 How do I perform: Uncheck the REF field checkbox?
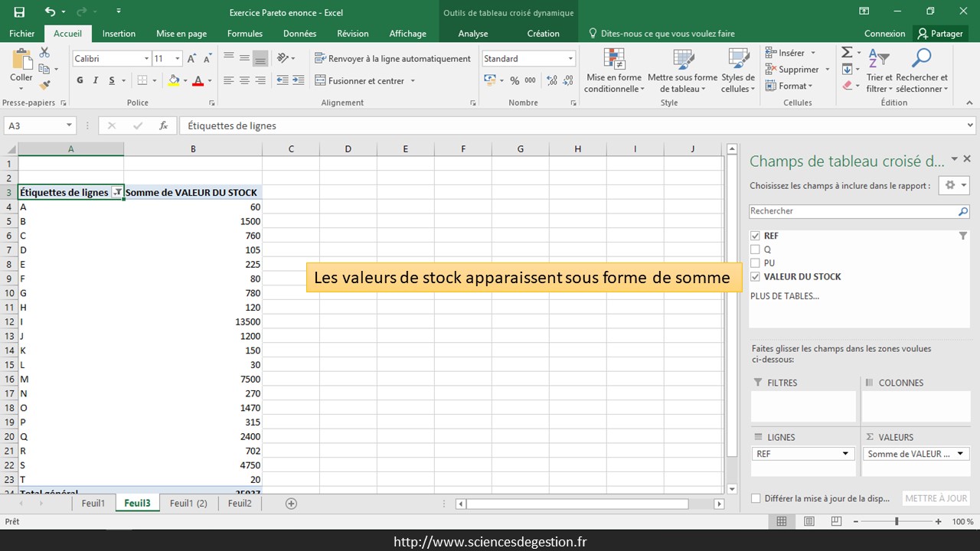pyautogui.click(x=756, y=236)
